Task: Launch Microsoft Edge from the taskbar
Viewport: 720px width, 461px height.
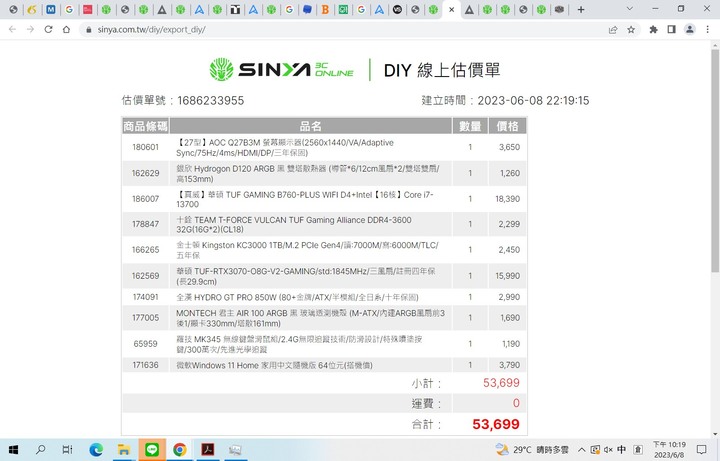Action: point(96,450)
